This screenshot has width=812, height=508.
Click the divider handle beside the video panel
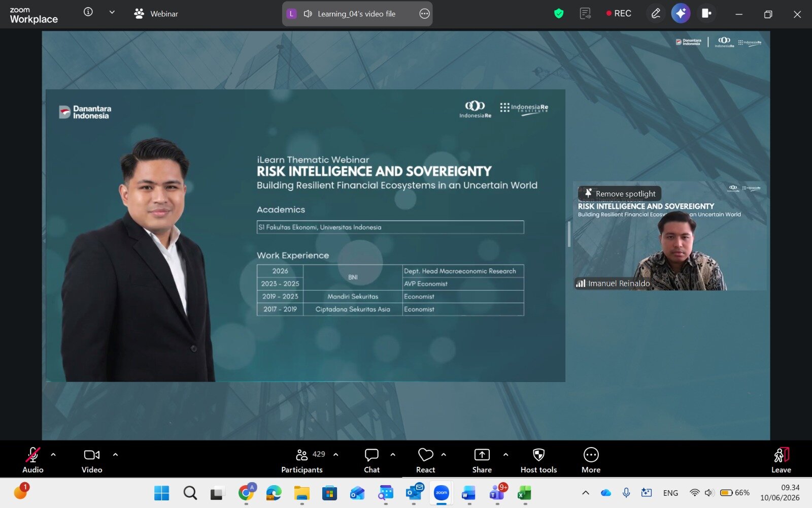pyautogui.click(x=569, y=235)
